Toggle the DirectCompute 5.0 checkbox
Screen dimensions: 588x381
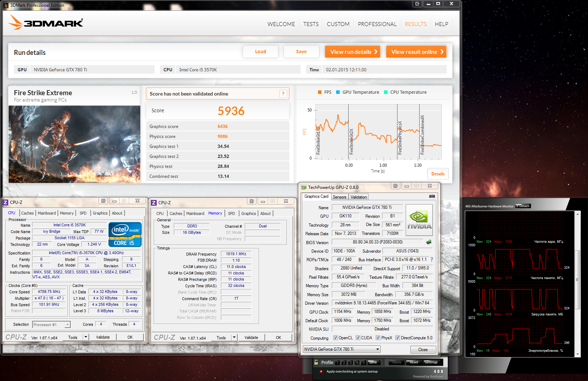[397, 338]
